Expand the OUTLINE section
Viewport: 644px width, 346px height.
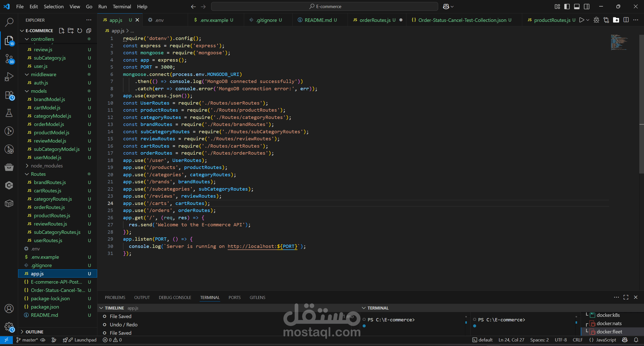(34, 332)
